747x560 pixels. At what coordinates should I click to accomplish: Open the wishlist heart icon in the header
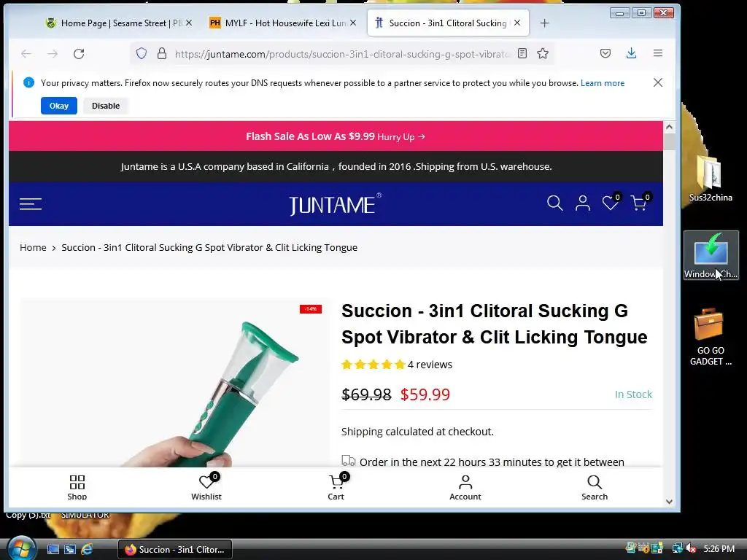tap(611, 203)
